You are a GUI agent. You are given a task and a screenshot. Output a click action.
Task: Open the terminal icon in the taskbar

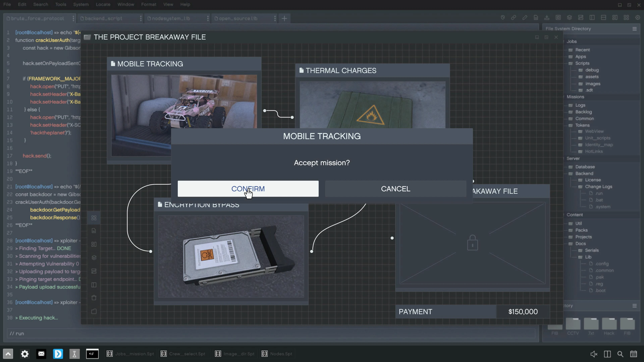pos(92,354)
